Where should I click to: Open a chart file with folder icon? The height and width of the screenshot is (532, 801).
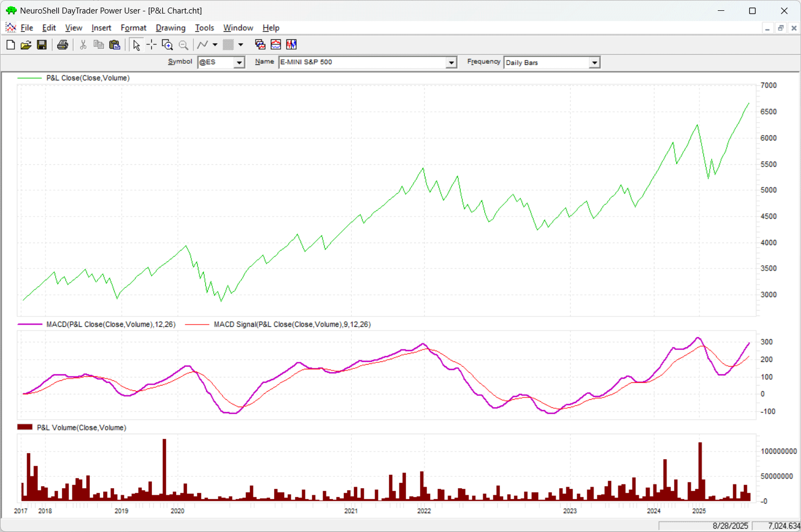26,45
